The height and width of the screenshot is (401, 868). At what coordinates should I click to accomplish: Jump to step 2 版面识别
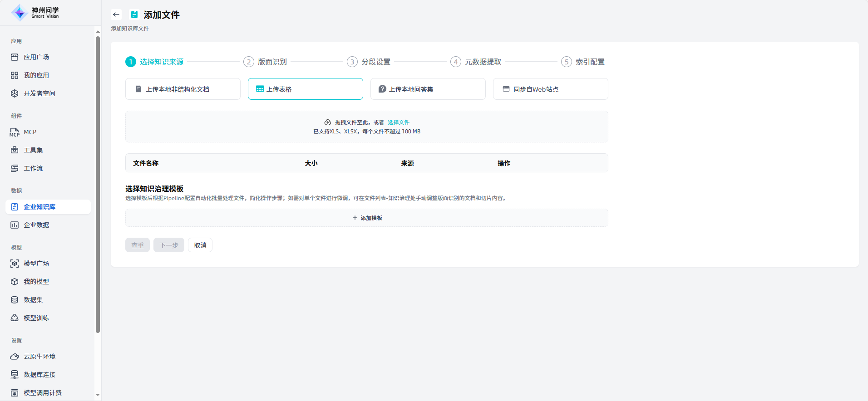click(266, 62)
